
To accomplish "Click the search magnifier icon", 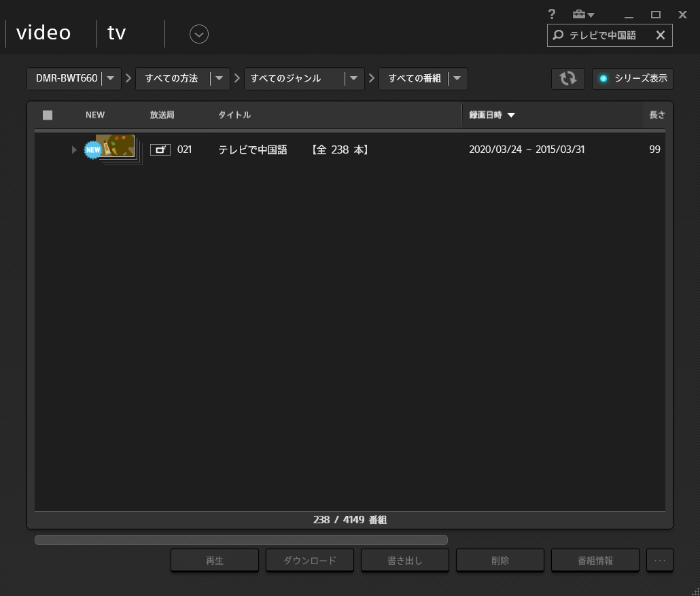I will [558, 35].
